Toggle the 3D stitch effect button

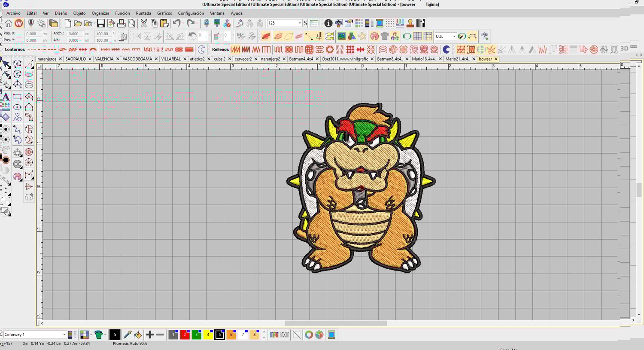tap(625, 49)
